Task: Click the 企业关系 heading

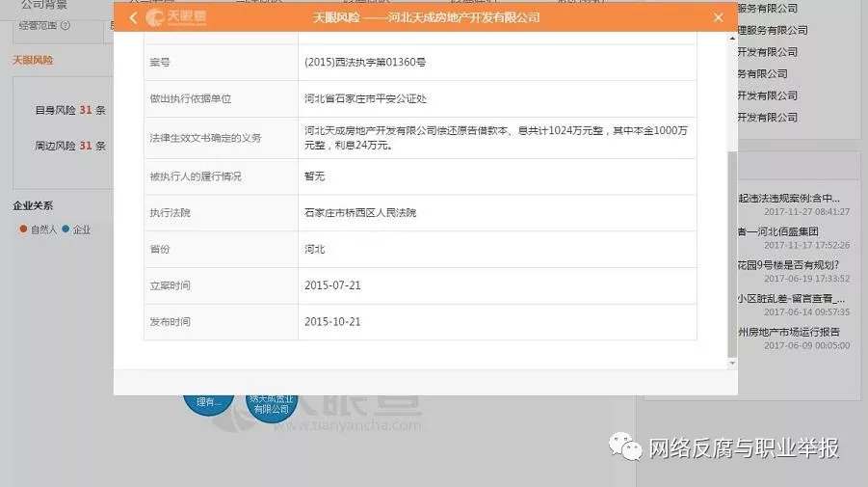Action: [33, 205]
